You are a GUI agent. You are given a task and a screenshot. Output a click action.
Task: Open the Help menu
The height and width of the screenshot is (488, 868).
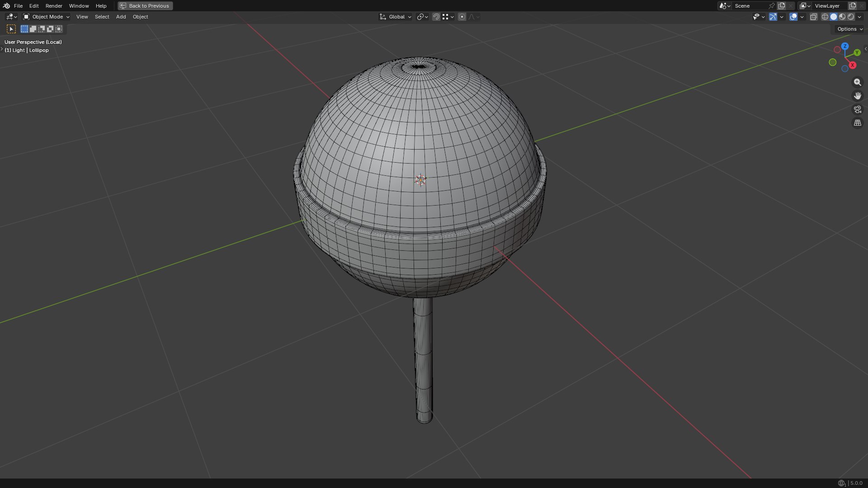pos(101,6)
